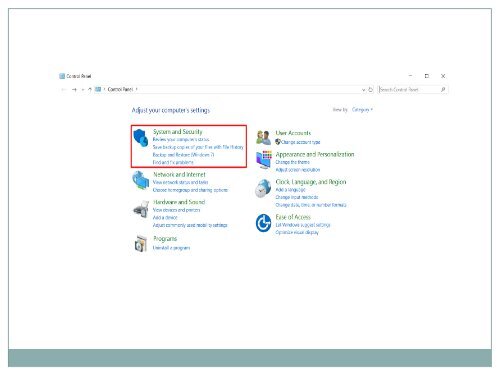Open Network and Internet heading link
The height and width of the screenshot is (375, 500).
pyautogui.click(x=179, y=174)
